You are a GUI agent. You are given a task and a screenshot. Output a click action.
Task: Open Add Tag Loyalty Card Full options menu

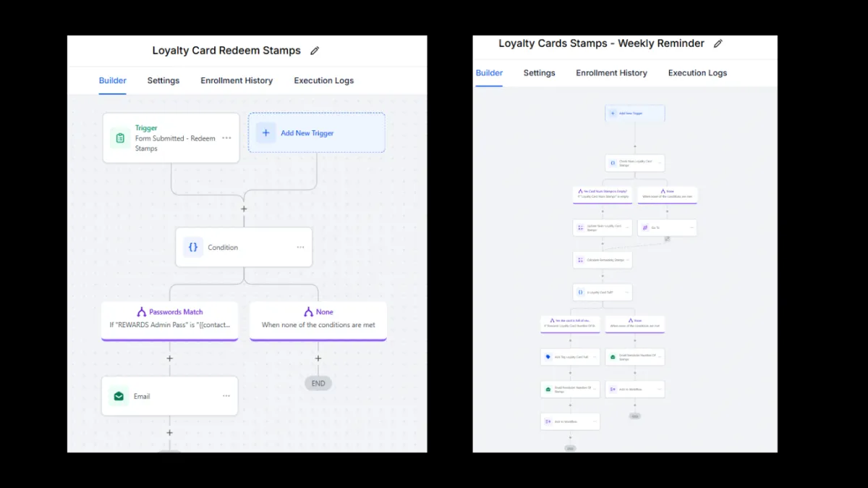595,357
